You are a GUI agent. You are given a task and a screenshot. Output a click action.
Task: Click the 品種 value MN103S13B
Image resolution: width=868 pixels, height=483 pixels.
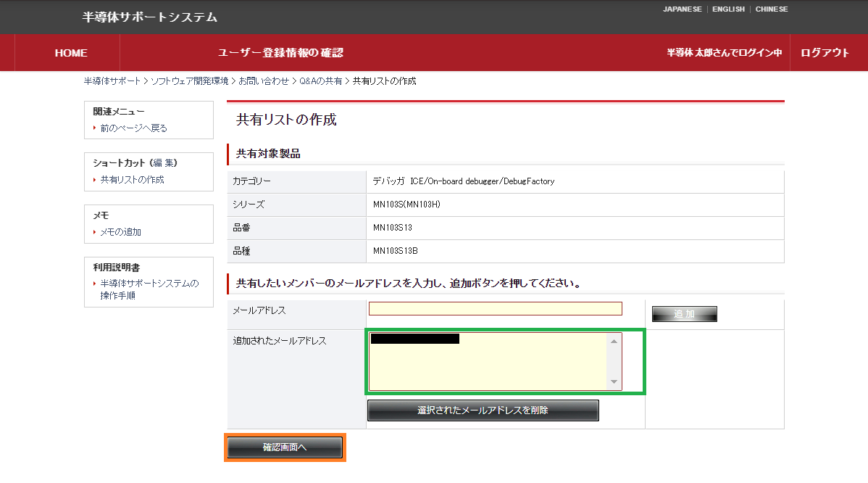pyautogui.click(x=396, y=251)
